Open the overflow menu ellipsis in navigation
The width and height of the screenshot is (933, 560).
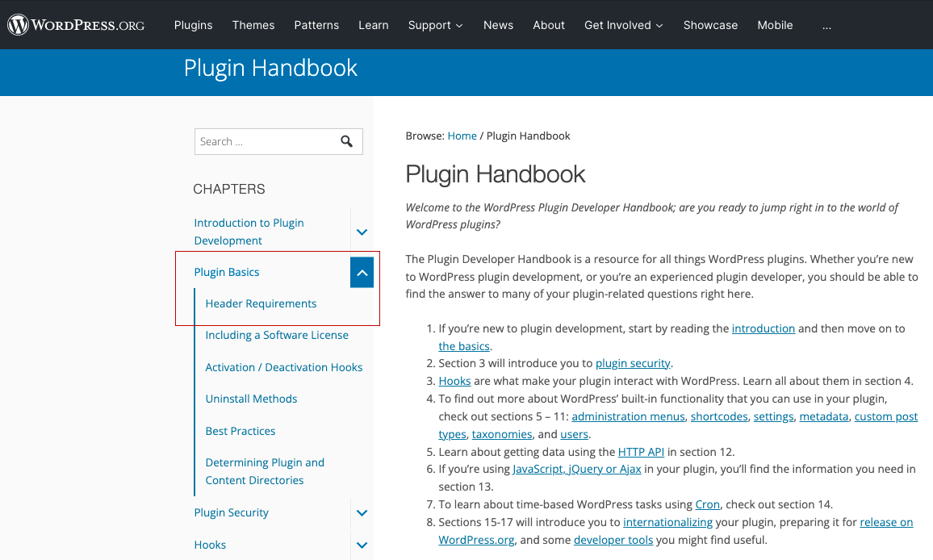point(826,25)
